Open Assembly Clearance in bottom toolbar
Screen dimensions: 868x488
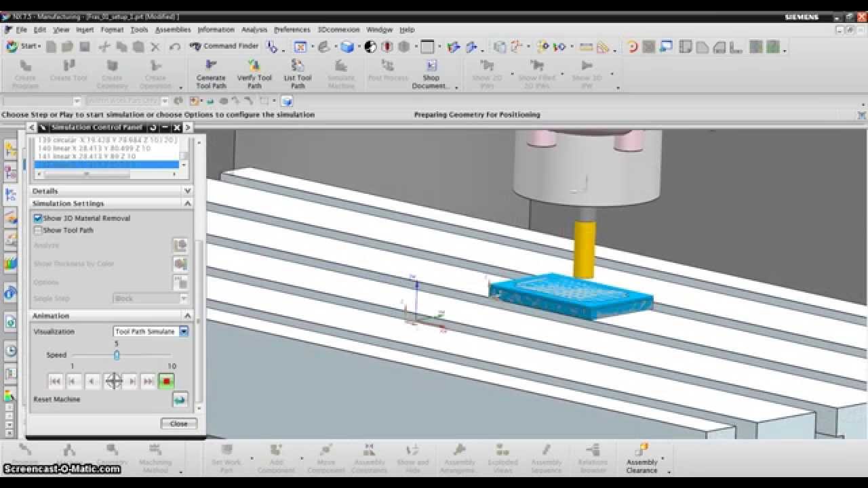(x=642, y=459)
